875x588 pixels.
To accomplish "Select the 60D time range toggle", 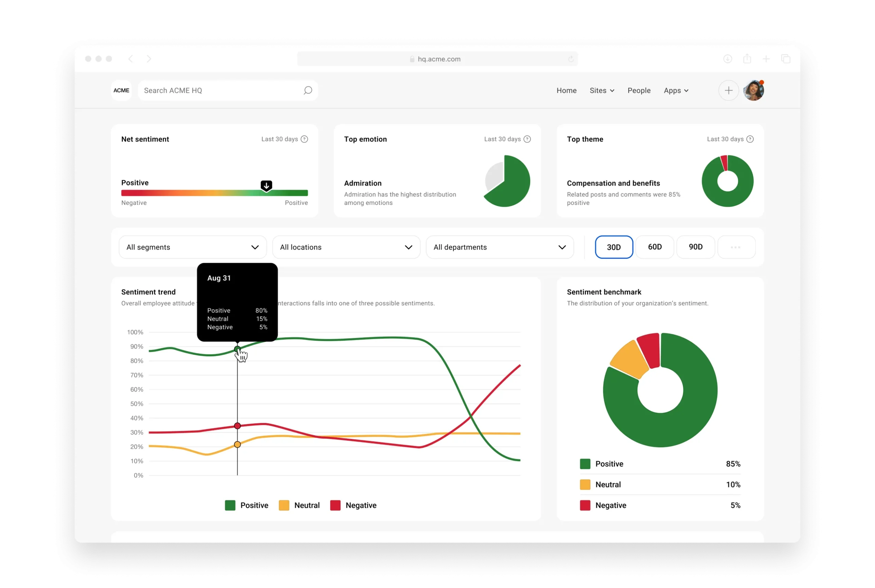I will [x=655, y=247].
